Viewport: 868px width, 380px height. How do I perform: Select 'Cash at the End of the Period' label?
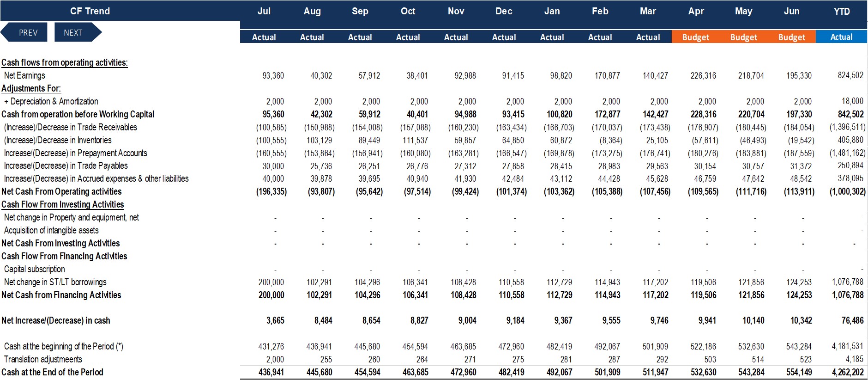point(52,372)
